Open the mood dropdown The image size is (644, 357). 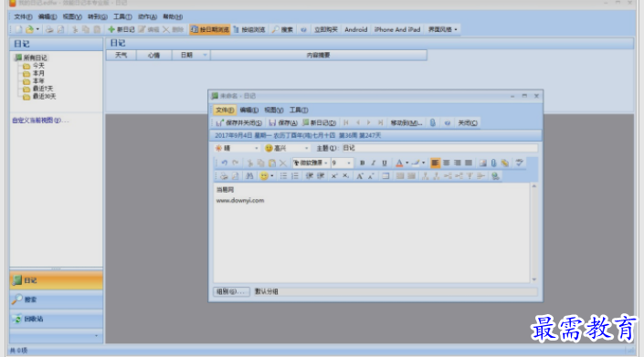pyautogui.click(x=306, y=148)
